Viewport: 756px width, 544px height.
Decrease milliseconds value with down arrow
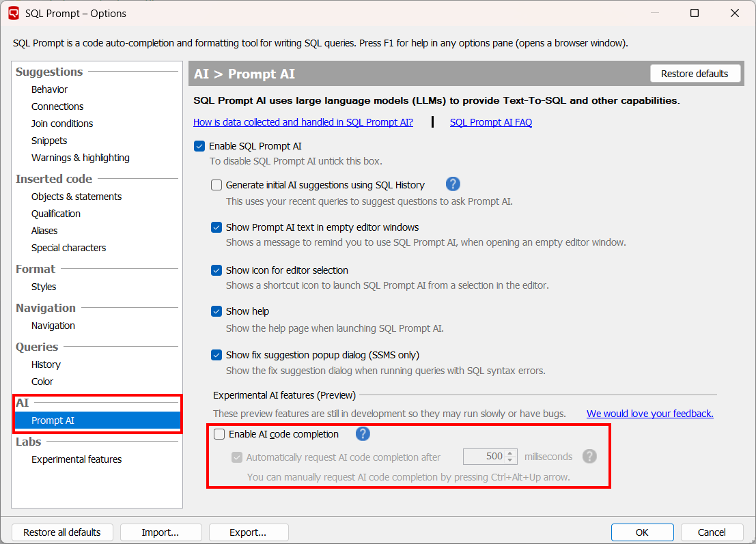tap(510, 460)
